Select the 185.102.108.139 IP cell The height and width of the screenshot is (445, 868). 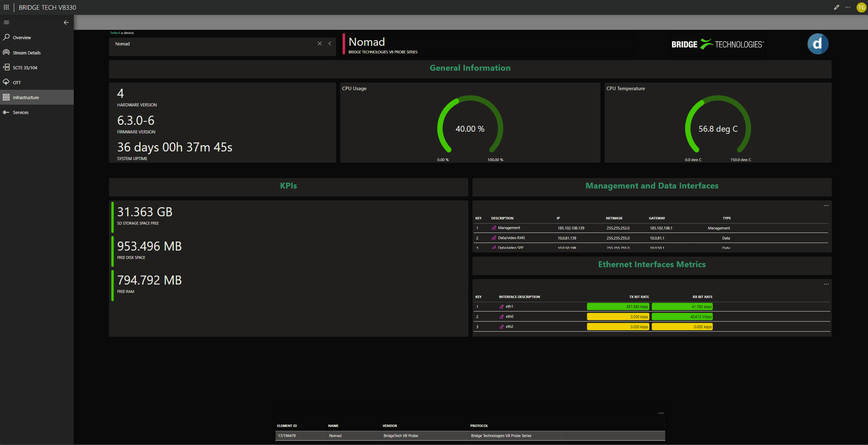pyautogui.click(x=571, y=228)
